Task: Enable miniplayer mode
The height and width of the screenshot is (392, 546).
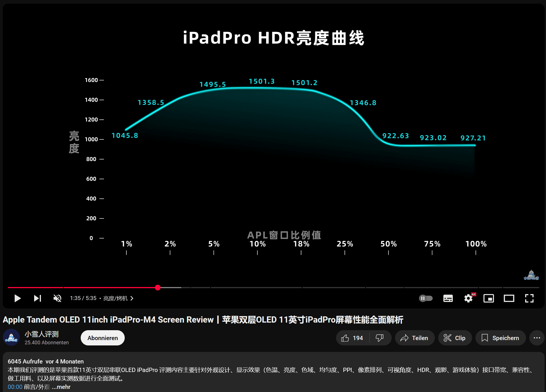Action: [x=489, y=298]
